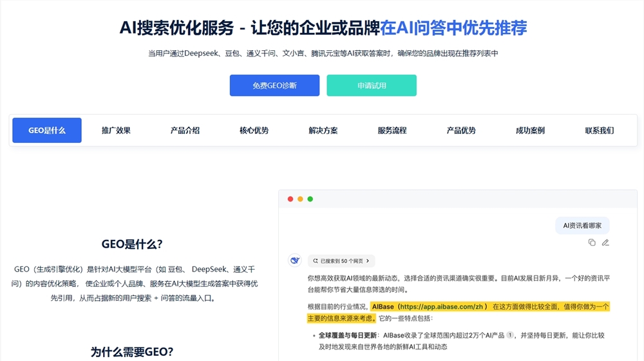644x361 pixels.
Task: Select the GEO是什么 tab
Action: point(47,131)
